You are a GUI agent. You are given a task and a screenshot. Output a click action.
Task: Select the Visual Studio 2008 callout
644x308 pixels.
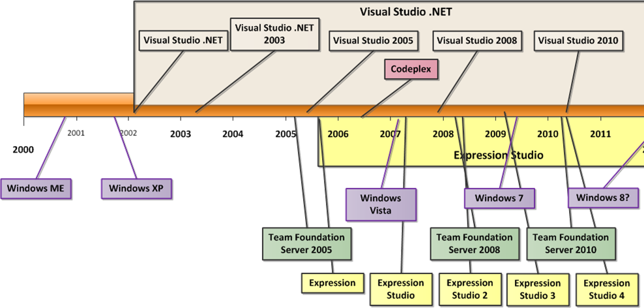(x=476, y=40)
